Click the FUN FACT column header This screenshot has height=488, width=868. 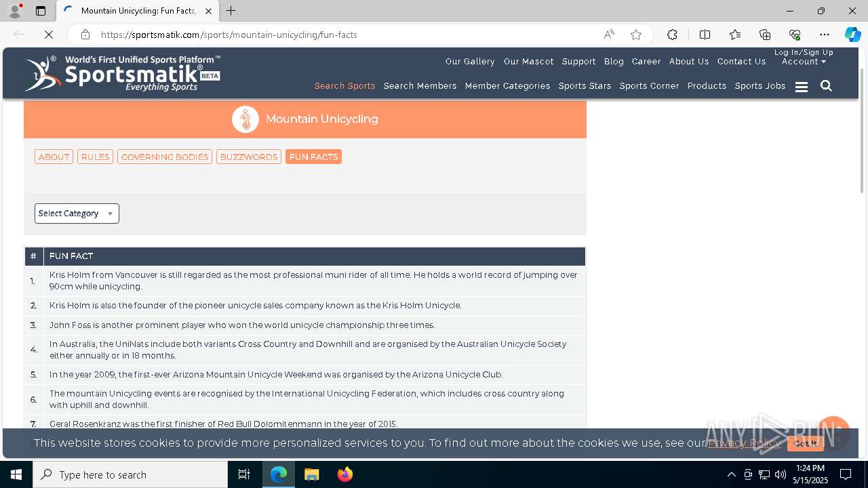coord(314,256)
